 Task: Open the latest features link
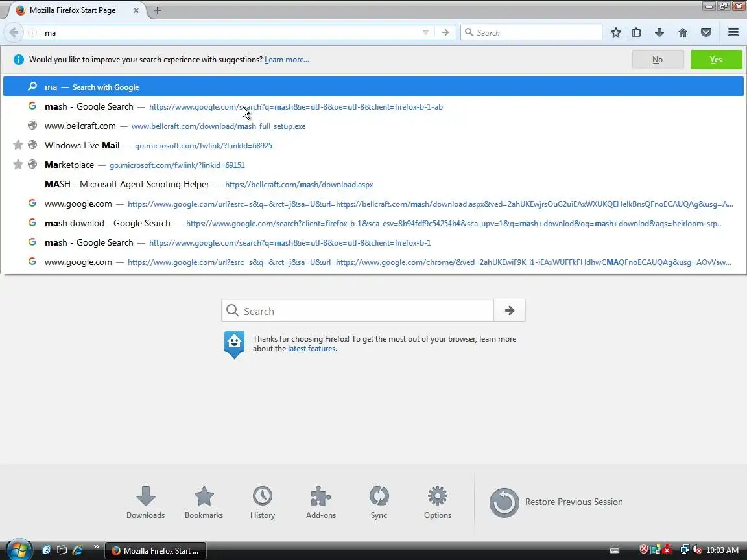[311, 349]
